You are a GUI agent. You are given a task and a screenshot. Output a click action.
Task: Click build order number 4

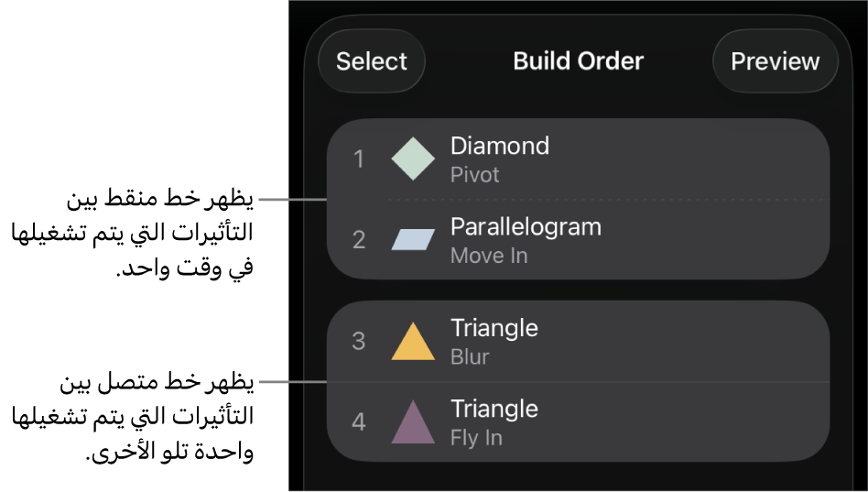pyautogui.click(x=359, y=422)
